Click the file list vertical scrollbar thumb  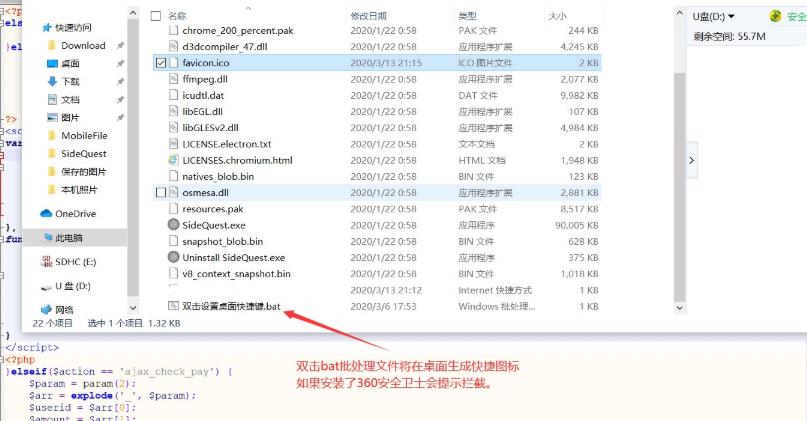[x=679, y=187]
